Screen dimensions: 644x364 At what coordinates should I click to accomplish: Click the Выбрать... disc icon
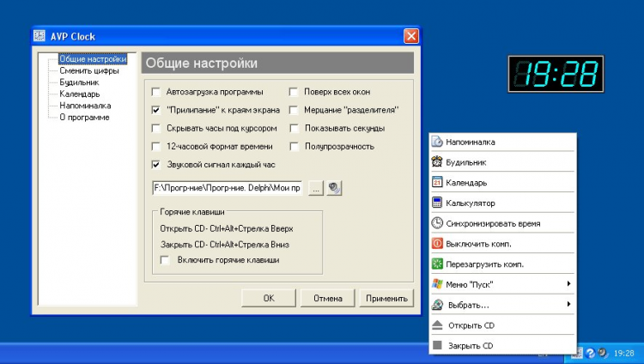437,305
